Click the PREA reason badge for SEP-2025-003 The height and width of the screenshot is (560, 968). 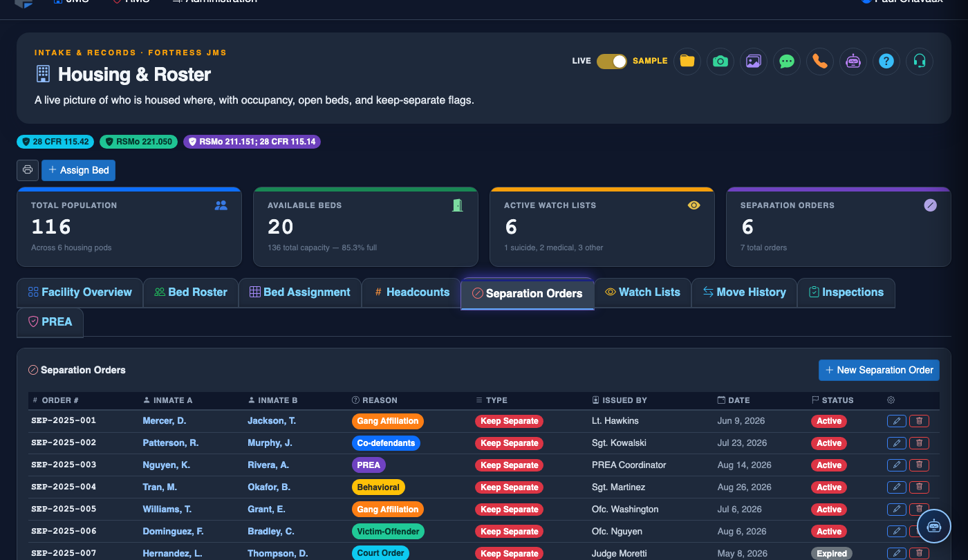369,465
